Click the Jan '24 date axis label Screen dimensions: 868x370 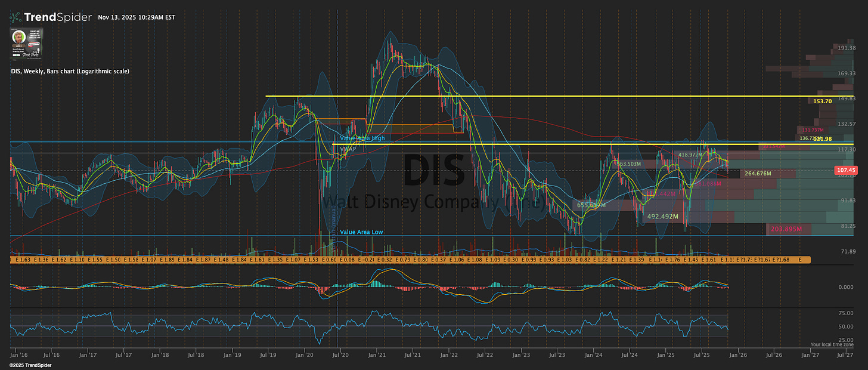coord(593,354)
